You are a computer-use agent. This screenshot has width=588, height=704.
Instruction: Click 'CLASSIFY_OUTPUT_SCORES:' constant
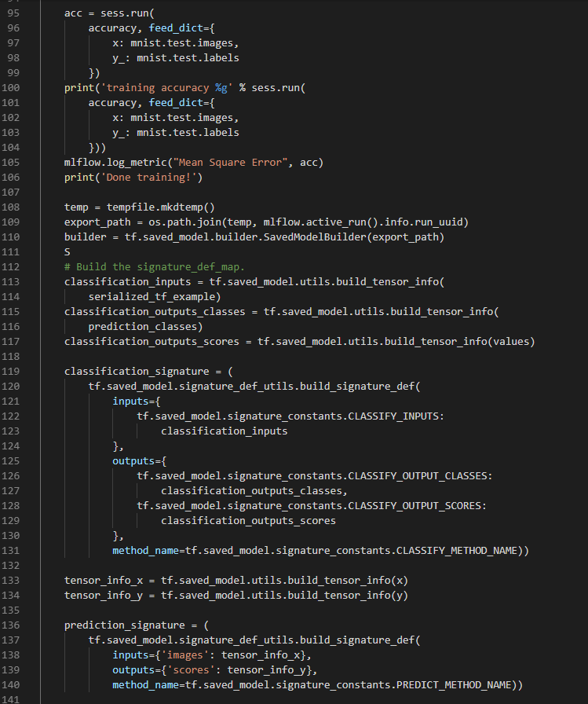coord(417,505)
